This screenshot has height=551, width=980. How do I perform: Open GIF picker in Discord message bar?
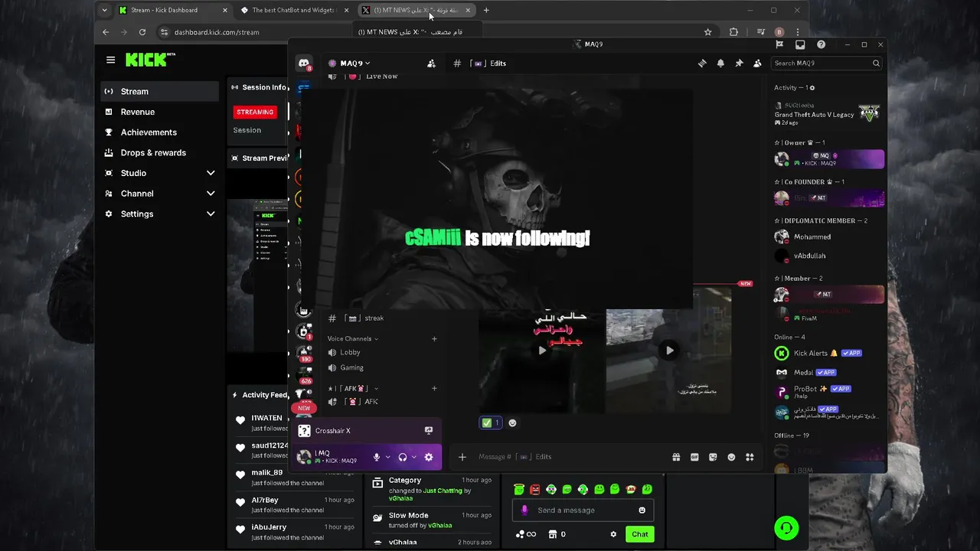point(694,457)
